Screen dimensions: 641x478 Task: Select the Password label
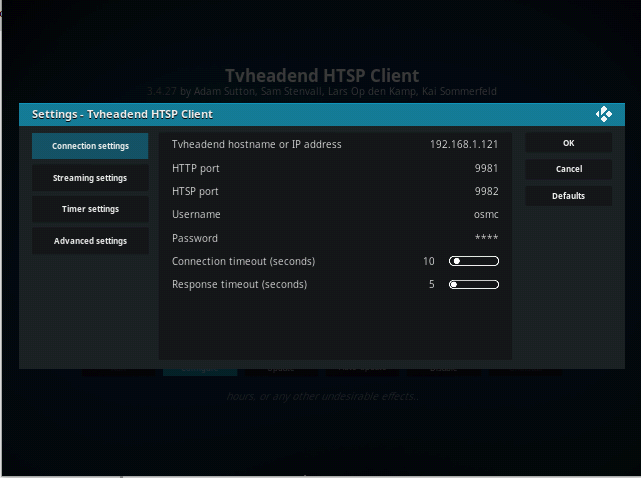pos(195,238)
